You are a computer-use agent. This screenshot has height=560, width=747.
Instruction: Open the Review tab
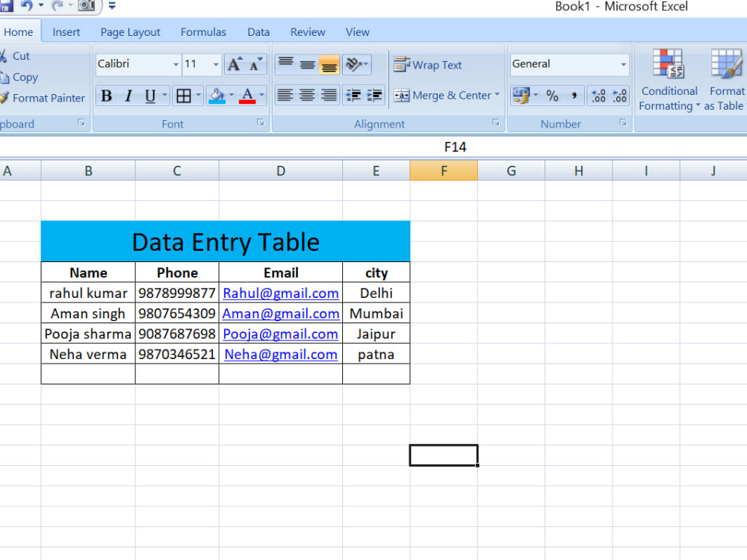point(308,32)
